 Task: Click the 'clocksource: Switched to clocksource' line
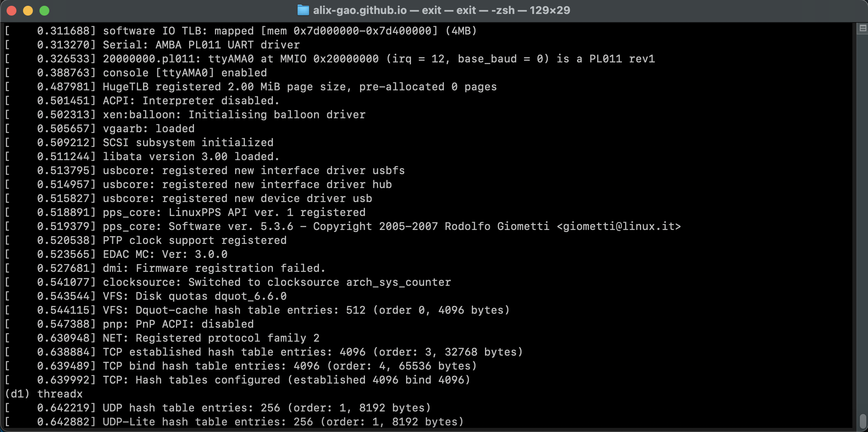[228, 282]
